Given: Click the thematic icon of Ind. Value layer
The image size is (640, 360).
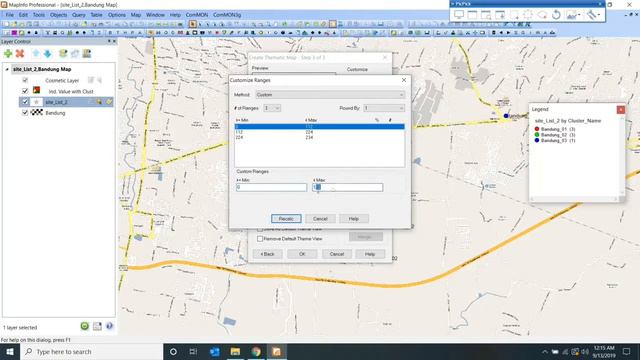Looking at the screenshot, I should [36, 90].
